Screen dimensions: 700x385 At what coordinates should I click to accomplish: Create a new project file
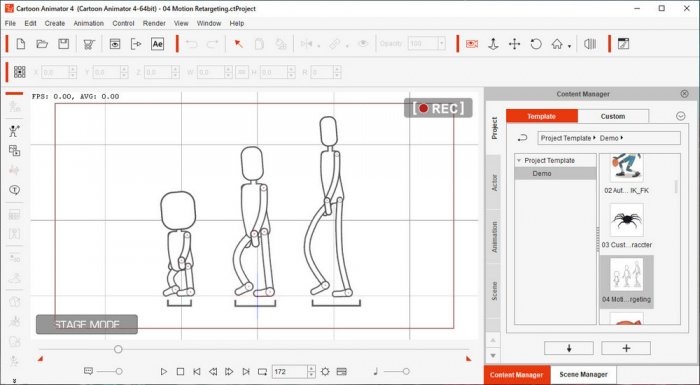[x=21, y=44]
